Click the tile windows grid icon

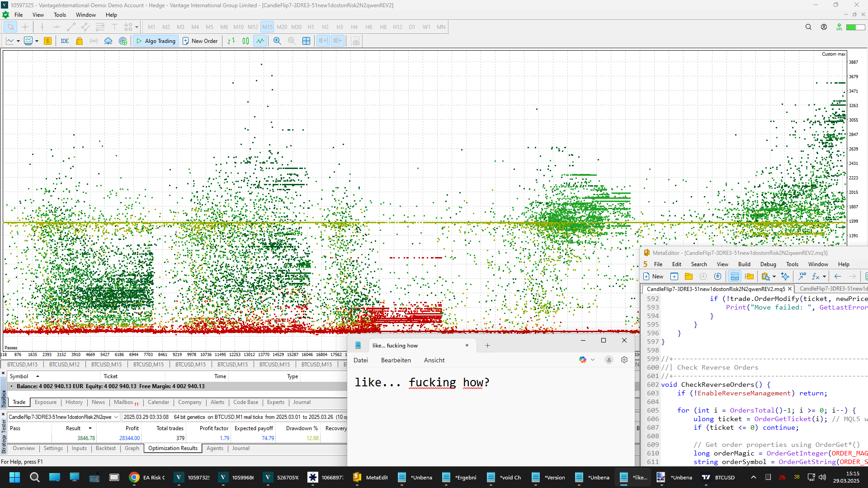tap(306, 41)
